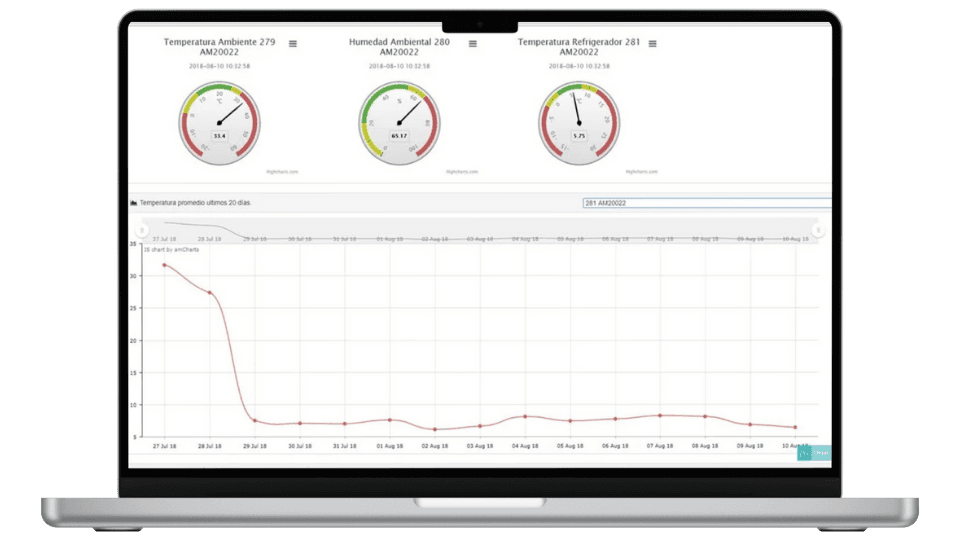The height and width of the screenshot is (540, 960).
Task: Select the 30 Jul 18 data point
Action: point(300,423)
